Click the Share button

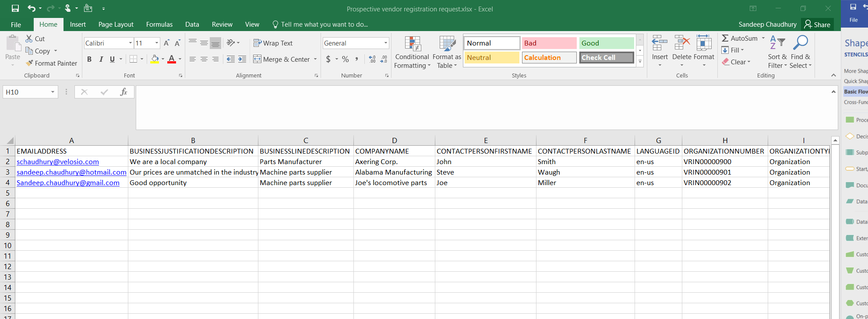click(817, 25)
